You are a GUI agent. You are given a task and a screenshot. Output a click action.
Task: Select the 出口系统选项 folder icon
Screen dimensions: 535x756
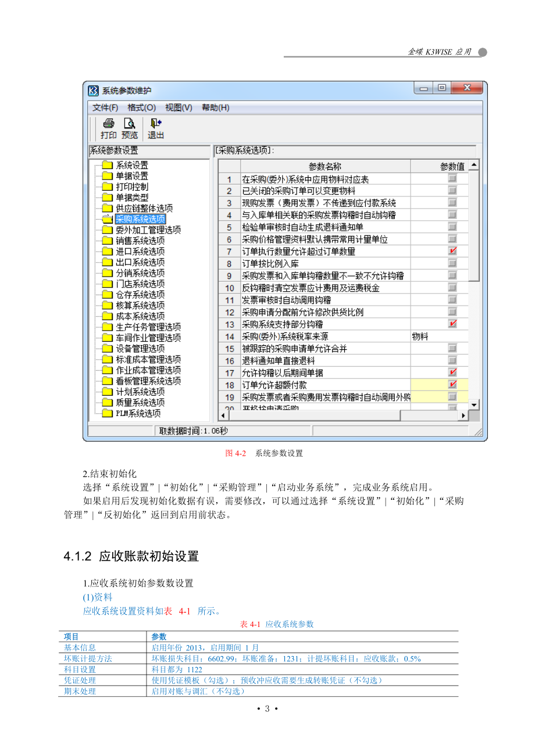[107, 262]
